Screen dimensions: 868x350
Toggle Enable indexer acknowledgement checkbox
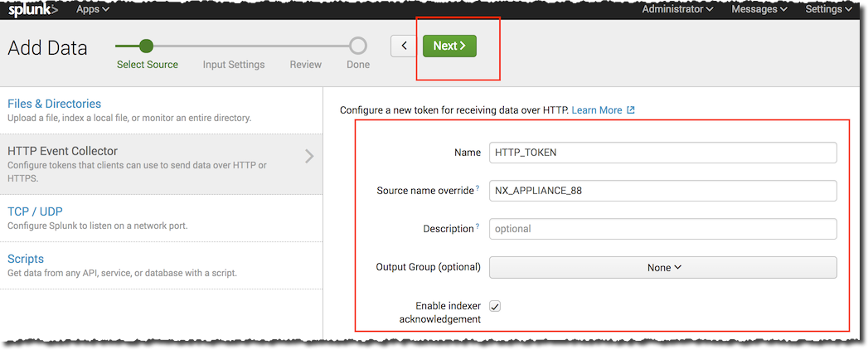[495, 306]
